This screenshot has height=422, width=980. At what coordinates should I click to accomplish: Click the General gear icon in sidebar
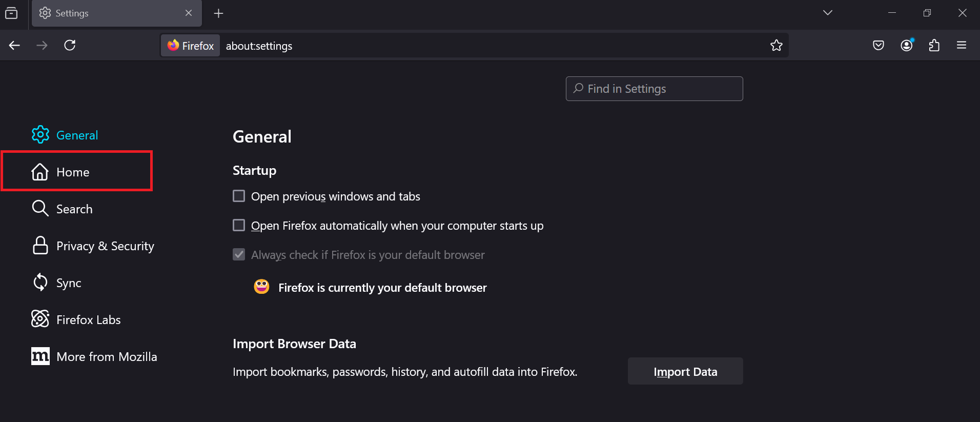[40, 135]
